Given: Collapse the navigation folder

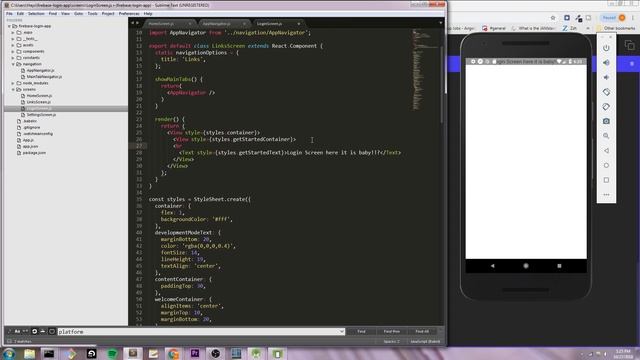Looking at the screenshot, I should coord(13,64).
